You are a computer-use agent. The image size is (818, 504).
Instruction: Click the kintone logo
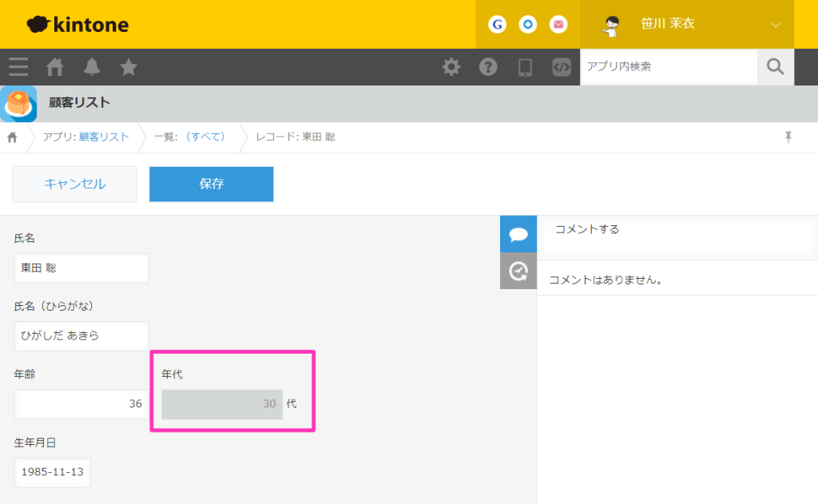(x=77, y=24)
